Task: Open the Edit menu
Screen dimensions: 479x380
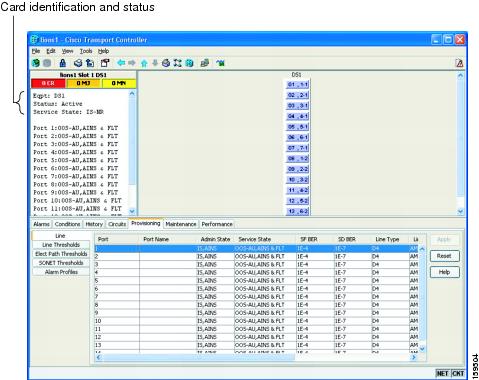Action: 51,51
